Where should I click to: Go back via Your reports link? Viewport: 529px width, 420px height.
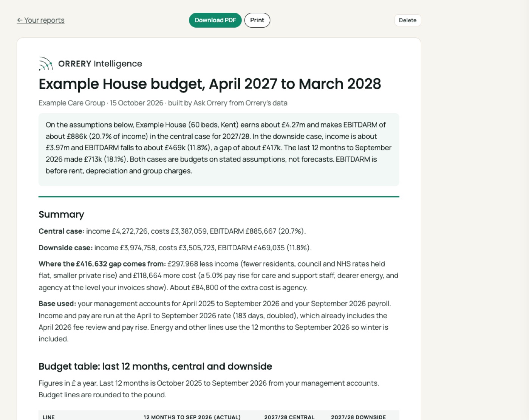pos(40,20)
